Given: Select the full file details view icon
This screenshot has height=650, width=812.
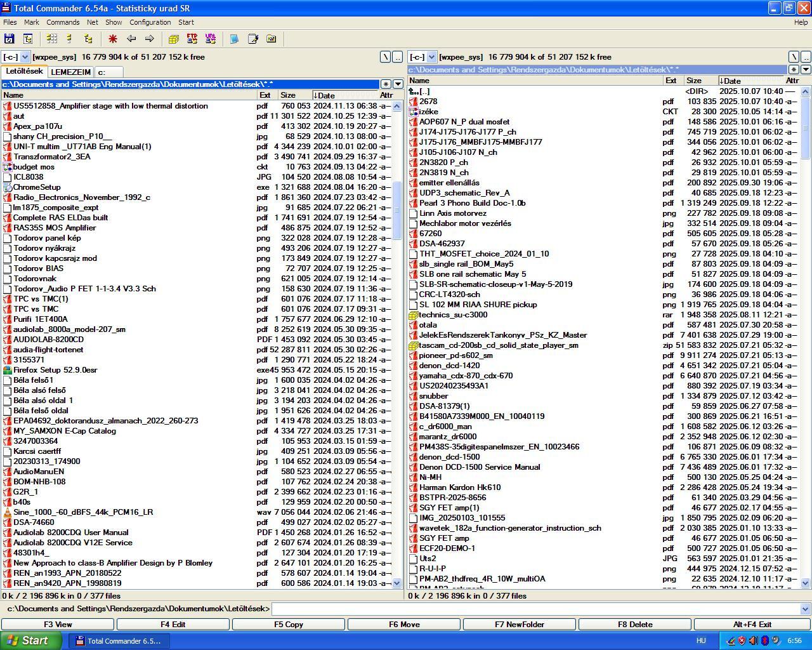Looking at the screenshot, I should click(70, 39).
